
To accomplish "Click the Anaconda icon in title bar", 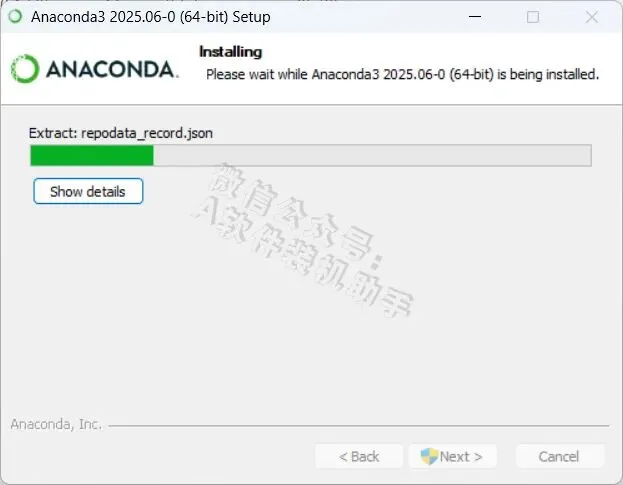I will [x=15, y=17].
